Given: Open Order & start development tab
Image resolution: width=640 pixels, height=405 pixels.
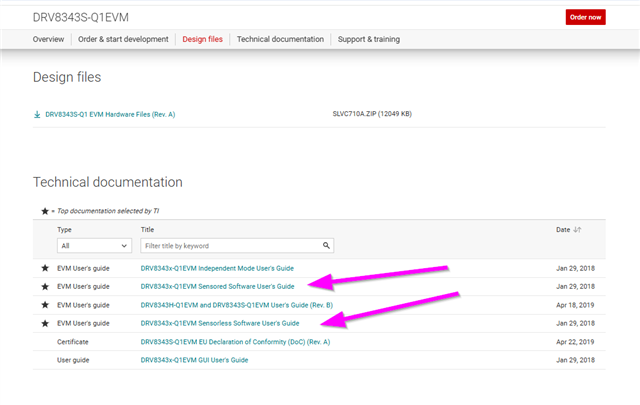Looking at the screenshot, I should pos(123,39).
